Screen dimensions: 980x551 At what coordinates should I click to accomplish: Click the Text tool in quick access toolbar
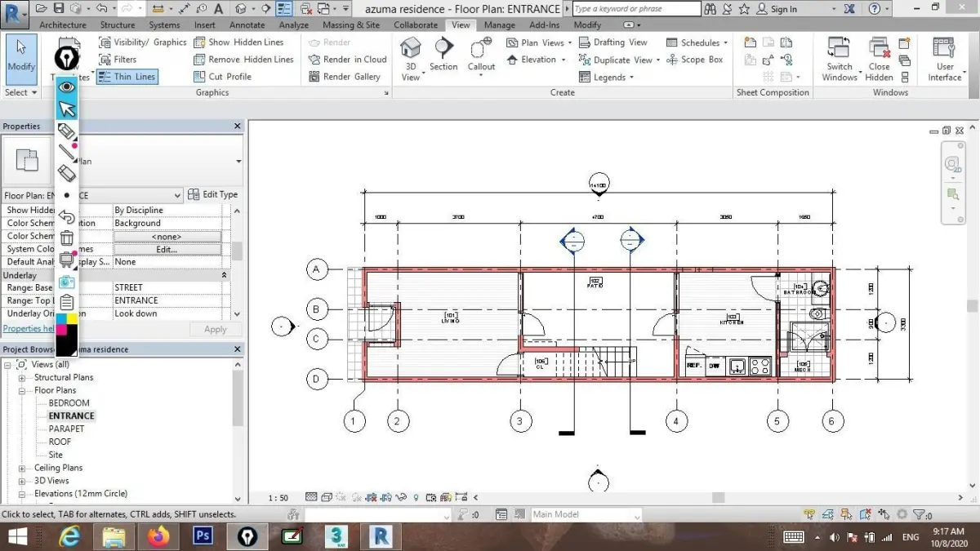(219, 8)
